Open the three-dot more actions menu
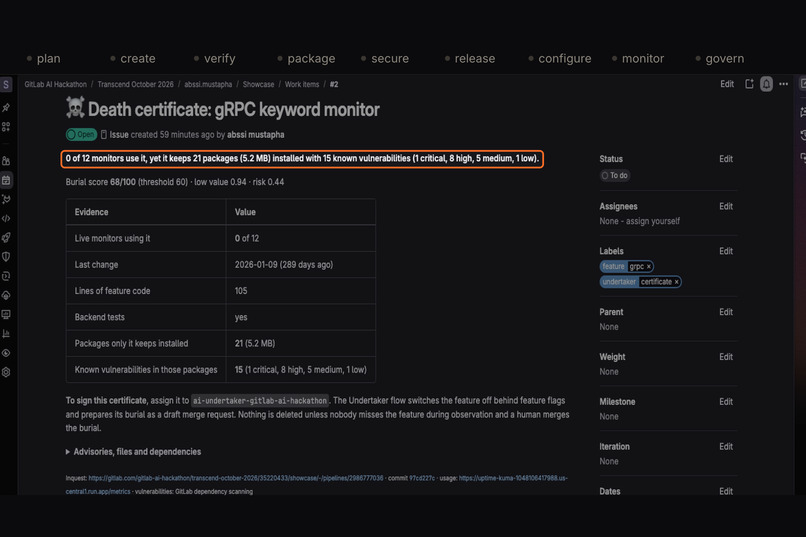The height and width of the screenshot is (537, 806). tap(783, 84)
